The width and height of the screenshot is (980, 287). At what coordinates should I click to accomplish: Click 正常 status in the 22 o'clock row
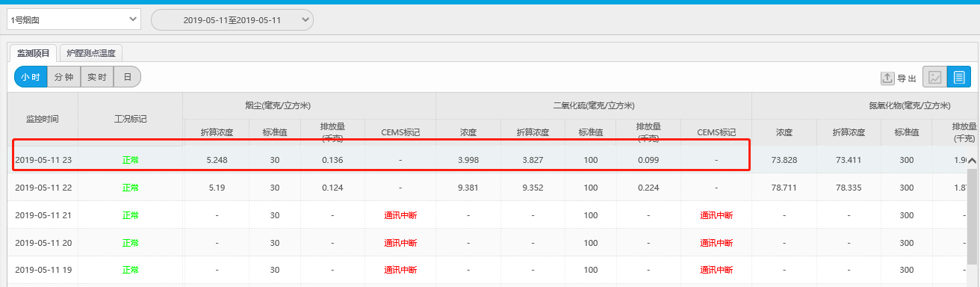click(130, 188)
